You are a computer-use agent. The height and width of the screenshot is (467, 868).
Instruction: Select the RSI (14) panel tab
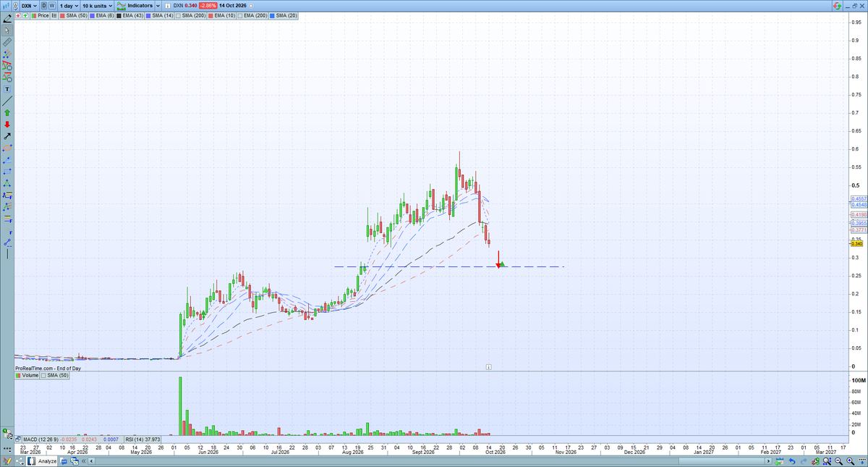point(142,439)
